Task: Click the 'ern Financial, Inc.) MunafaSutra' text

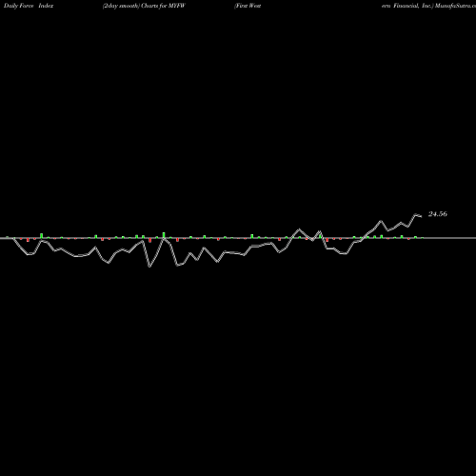Action: click(428, 6)
